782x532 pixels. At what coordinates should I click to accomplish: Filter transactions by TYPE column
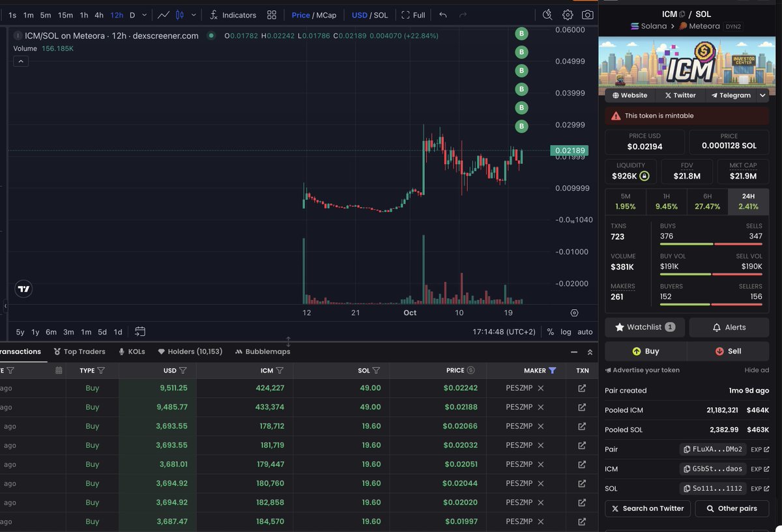pos(102,371)
